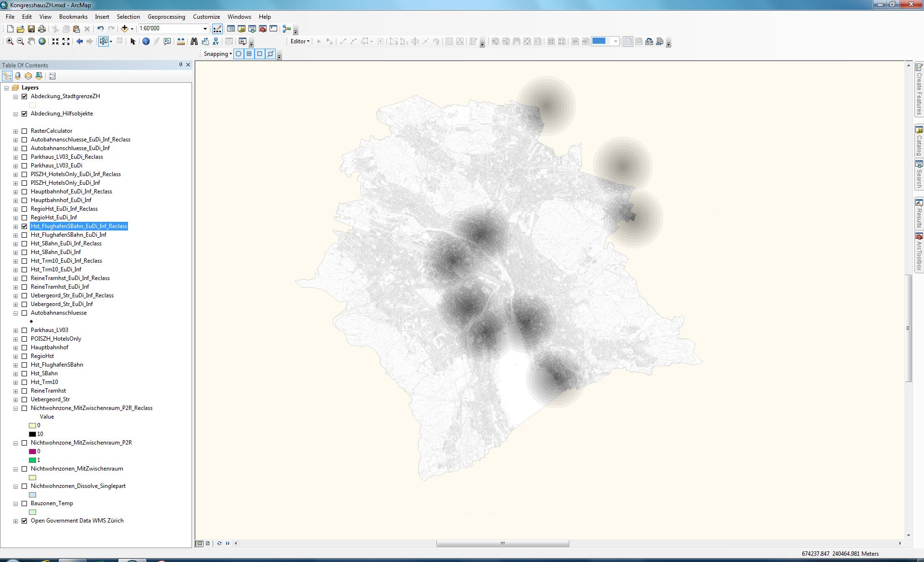The image size is (924, 562).
Task: Open the Measure ruler tool
Action: pos(180,41)
